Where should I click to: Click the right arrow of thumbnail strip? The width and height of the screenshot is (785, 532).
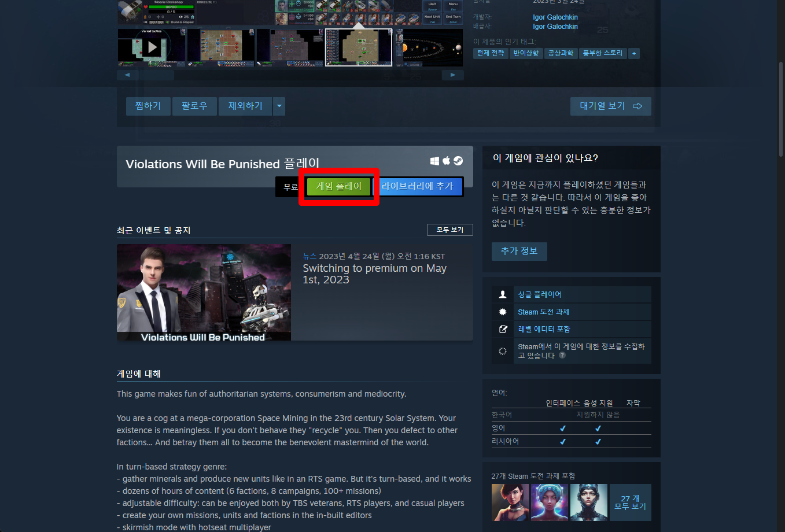(453, 75)
